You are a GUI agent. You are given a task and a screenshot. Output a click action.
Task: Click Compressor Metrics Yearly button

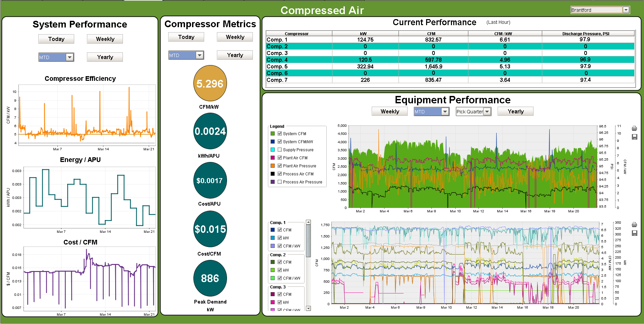coord(235,55)
